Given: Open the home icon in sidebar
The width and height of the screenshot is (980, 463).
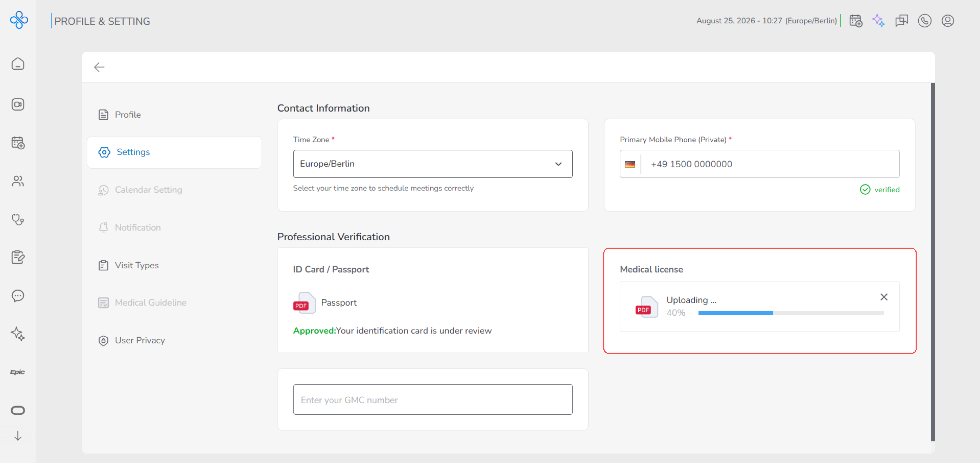Looking at the screenshot, I should 18,64.
